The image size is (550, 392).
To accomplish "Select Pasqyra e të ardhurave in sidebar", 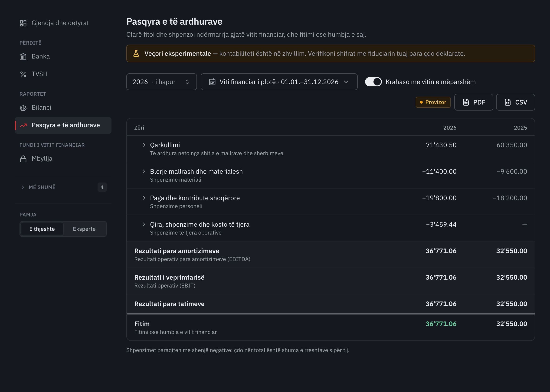I will [63, 125].
